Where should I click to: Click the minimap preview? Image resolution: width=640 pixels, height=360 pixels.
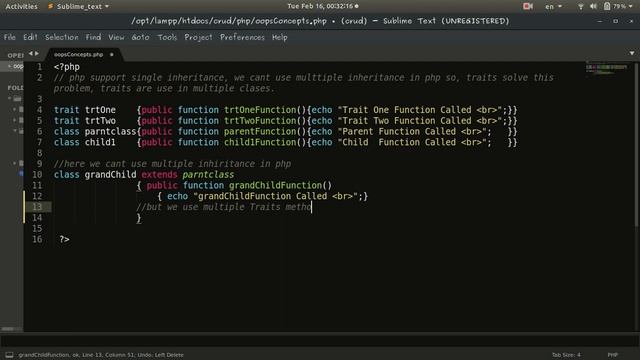click(x=607, y=68)
